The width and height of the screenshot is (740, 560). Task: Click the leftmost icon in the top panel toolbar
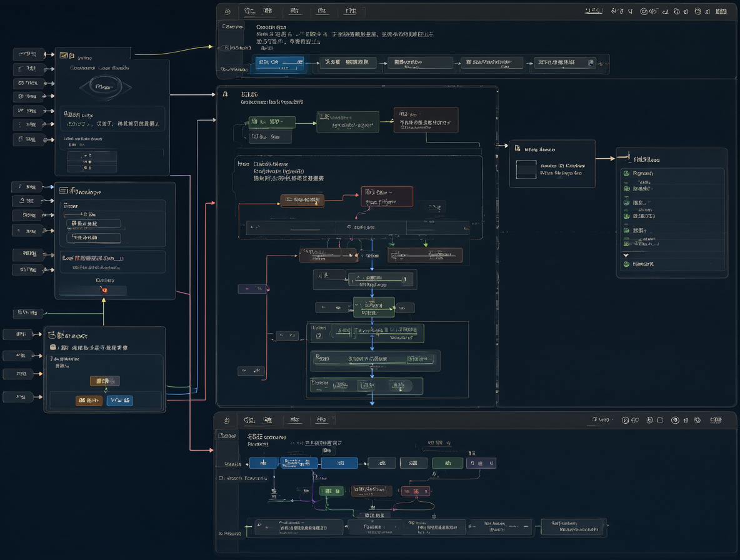227,11
